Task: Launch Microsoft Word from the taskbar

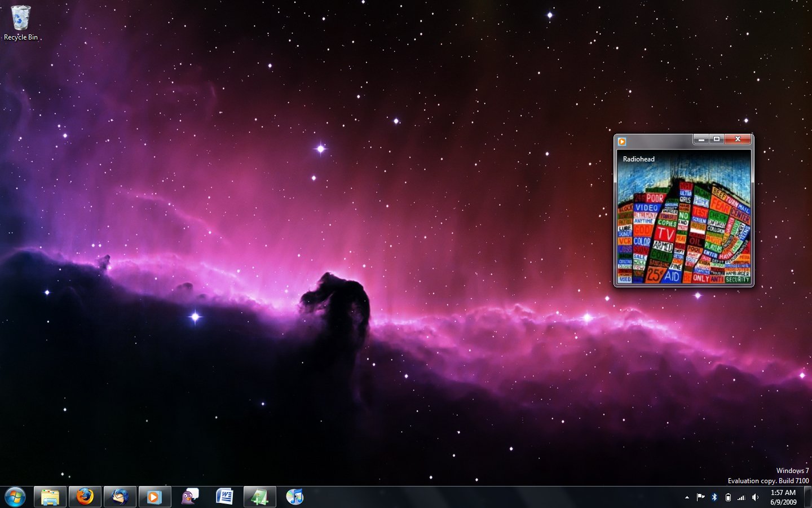Action: point(224,497)
